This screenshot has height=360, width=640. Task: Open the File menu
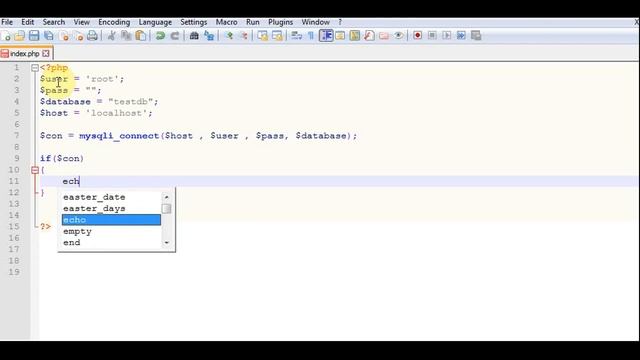(x=7, y=22)
